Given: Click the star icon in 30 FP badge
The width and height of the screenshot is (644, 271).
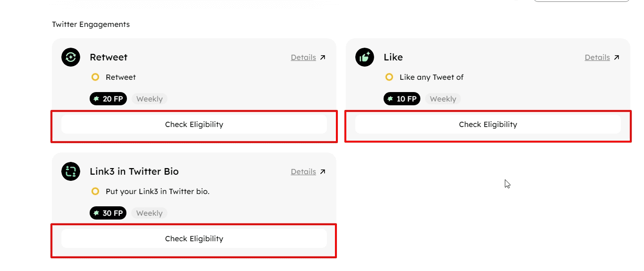Looking at the screenshot, I should coord(96,213).
